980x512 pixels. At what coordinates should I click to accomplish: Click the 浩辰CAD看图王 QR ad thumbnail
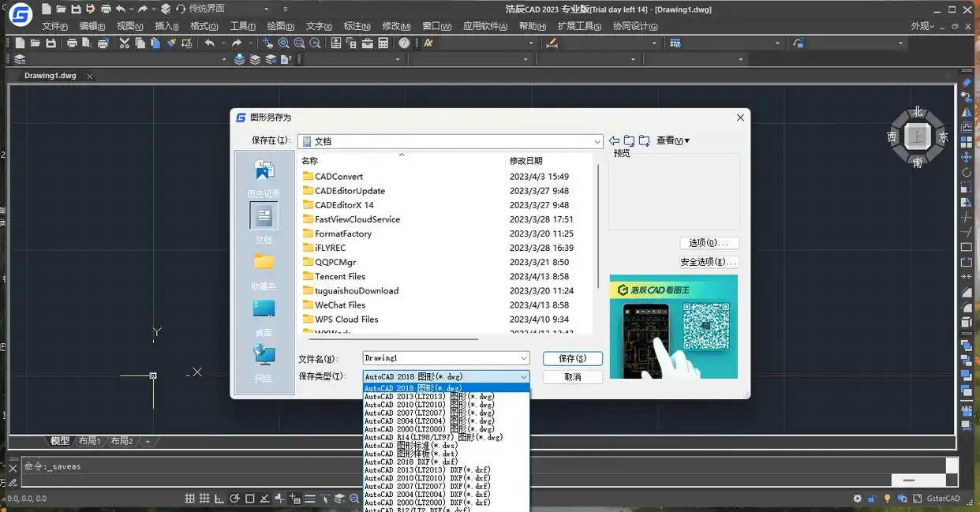[x=673, y=327]
